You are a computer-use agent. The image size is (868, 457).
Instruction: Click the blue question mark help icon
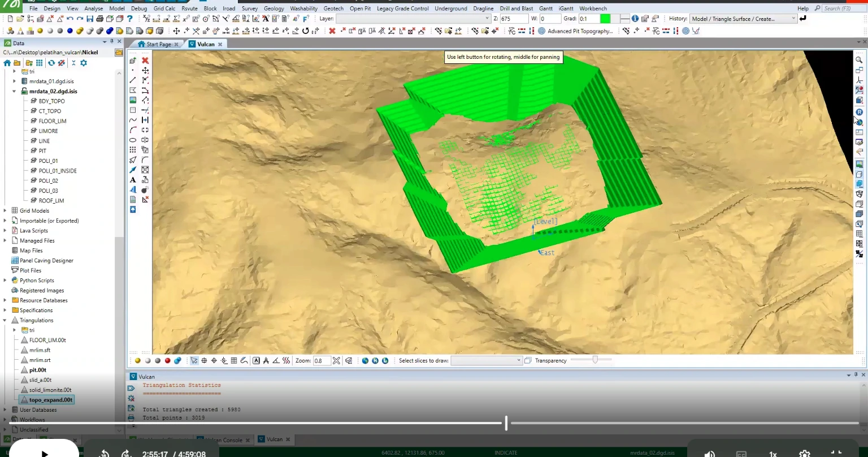tap(129, 19)
